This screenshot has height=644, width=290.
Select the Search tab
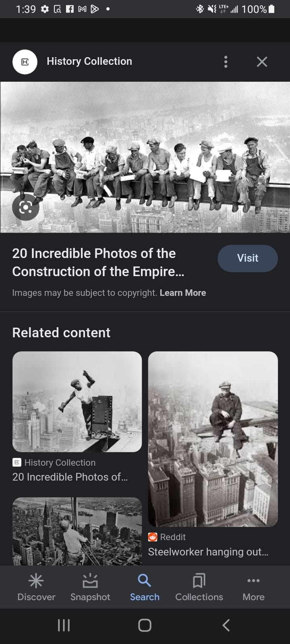(x=145, y=587)
